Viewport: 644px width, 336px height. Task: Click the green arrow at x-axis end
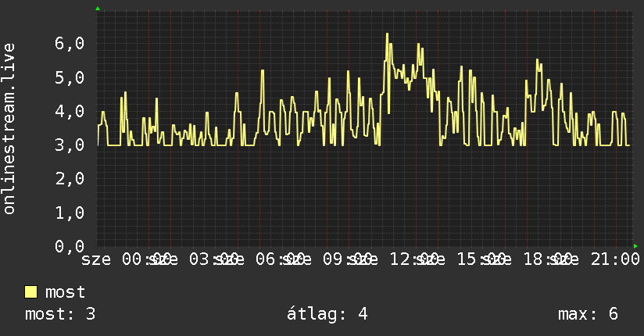click(x=635, y=246)
